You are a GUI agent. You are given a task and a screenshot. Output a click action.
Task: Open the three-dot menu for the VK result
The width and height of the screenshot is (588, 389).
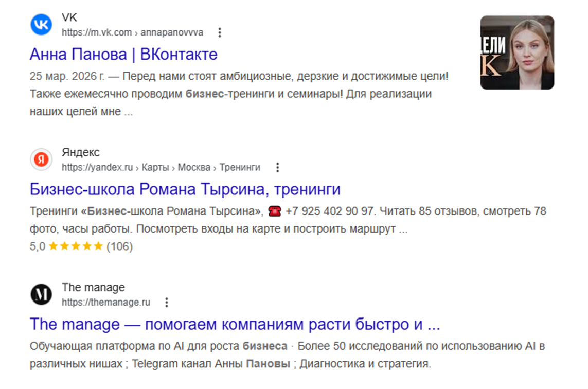point(220,32)
